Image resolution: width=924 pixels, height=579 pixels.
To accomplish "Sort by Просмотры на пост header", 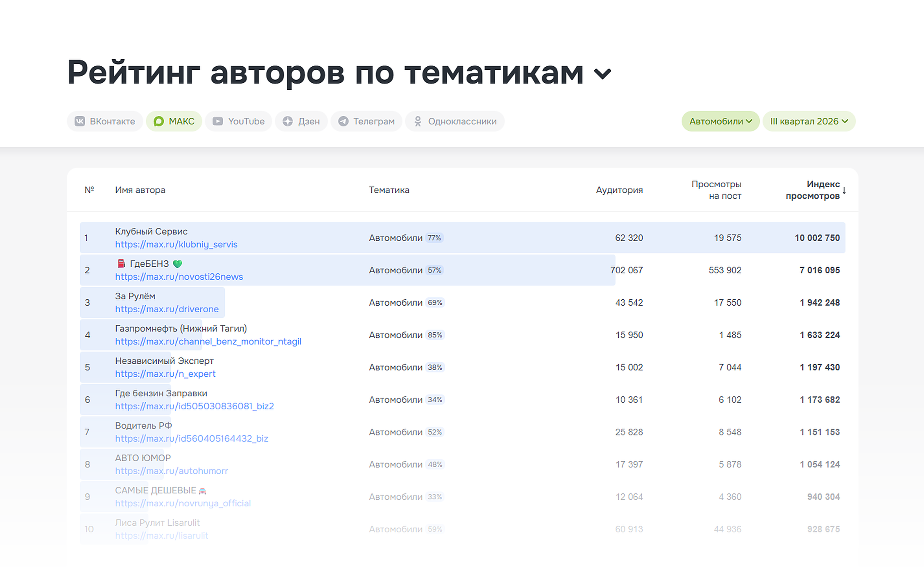I will coord(717,190).
